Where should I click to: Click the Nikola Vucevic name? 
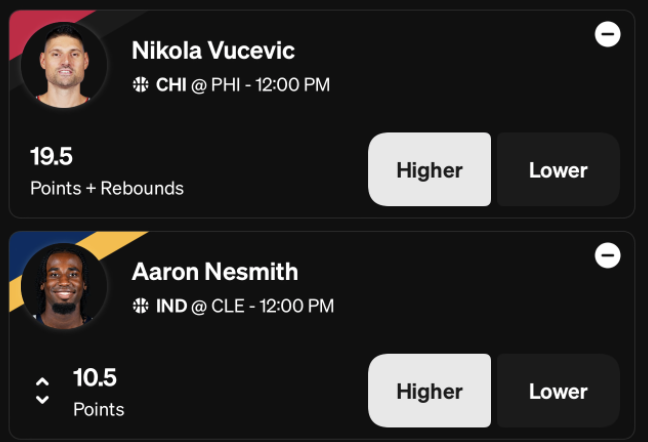click(x=213, y=50)
